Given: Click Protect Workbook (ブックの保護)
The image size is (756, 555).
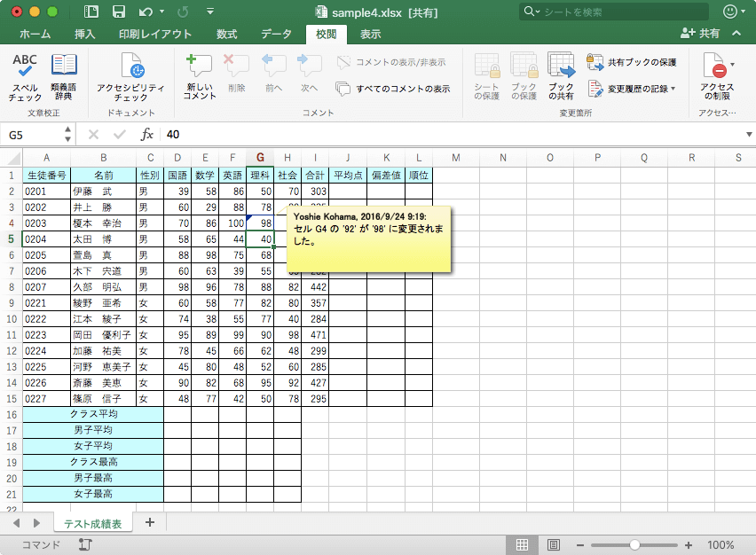Looking at the screenshot, I should coord(524,77).
